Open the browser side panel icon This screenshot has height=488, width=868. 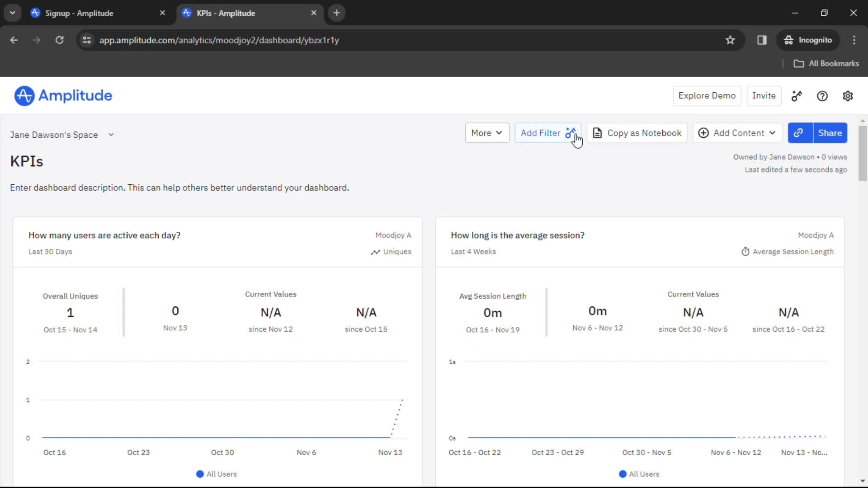(x=762, y=40)
